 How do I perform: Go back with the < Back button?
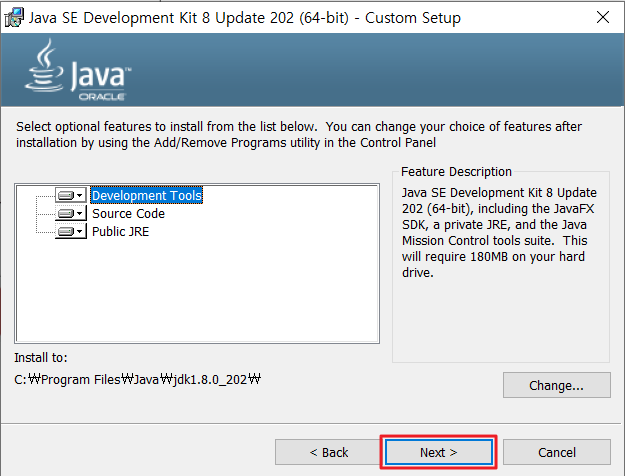328,452
